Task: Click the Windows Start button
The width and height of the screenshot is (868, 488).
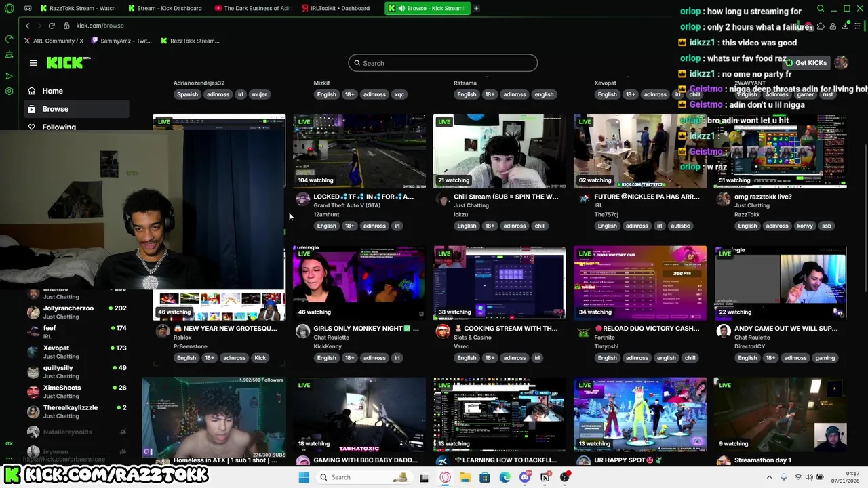Action: click(304, 477)
